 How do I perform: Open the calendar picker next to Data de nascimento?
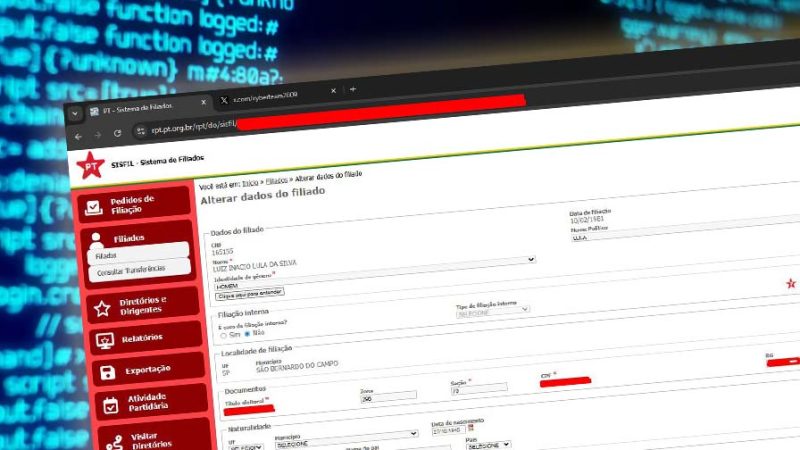(x=470, y=427)
